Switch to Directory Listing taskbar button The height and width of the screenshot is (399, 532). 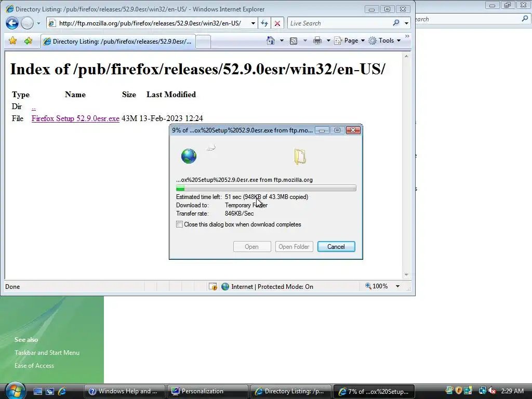coord(291,391)
